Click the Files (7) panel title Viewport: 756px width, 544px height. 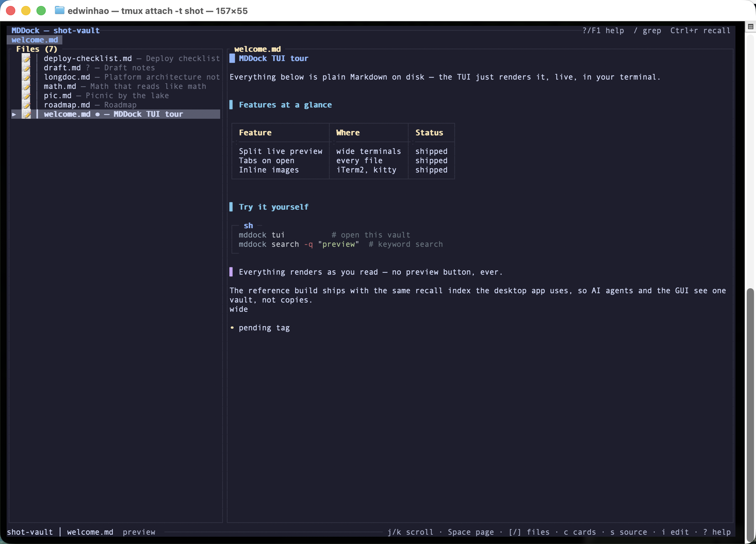37,49
